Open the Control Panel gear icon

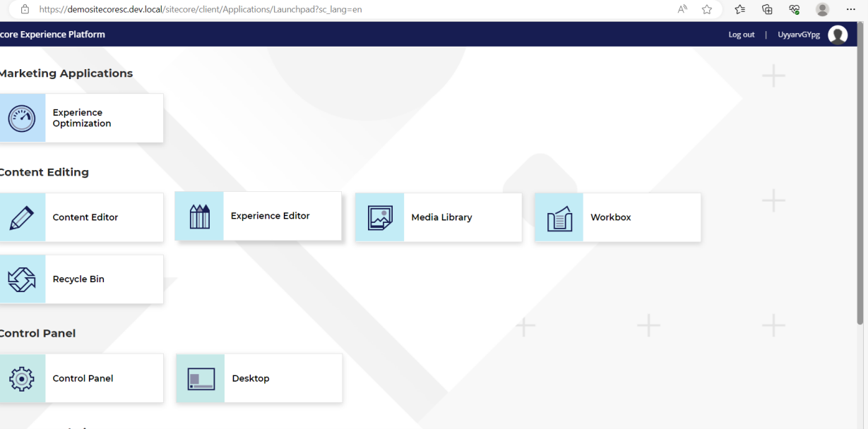(22, 378)
